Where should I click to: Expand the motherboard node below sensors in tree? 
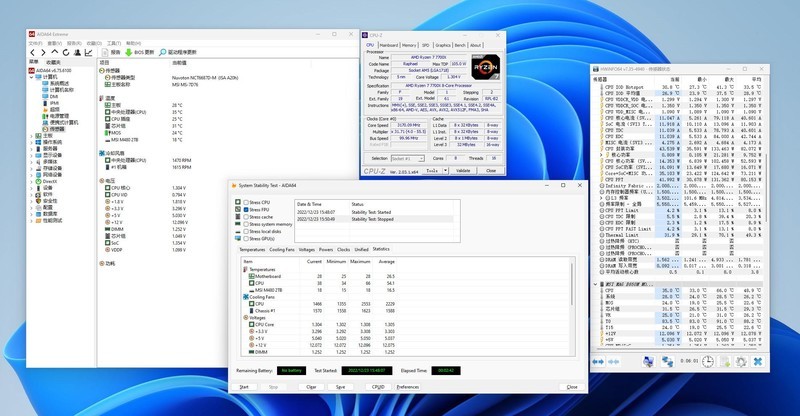[x=32, y=136]
